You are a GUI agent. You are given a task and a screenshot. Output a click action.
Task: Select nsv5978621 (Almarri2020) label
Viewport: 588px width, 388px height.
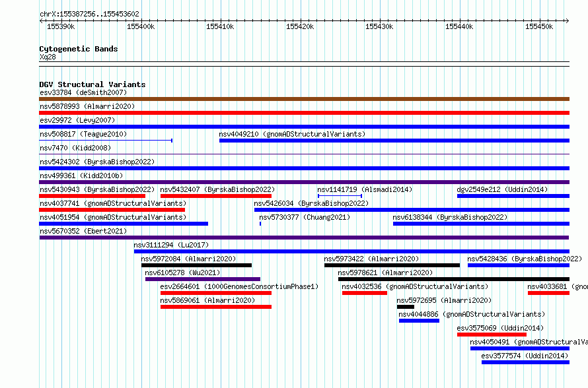(x=385, y=273)
